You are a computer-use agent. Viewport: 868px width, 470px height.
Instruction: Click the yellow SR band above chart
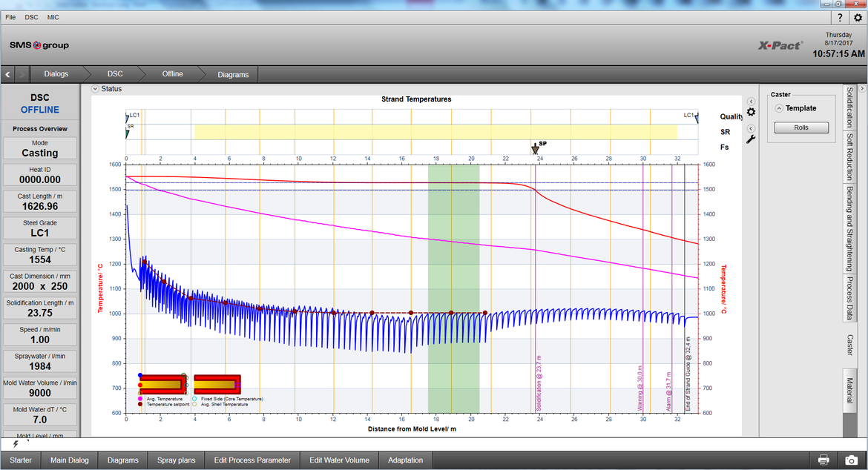[435, 132]
